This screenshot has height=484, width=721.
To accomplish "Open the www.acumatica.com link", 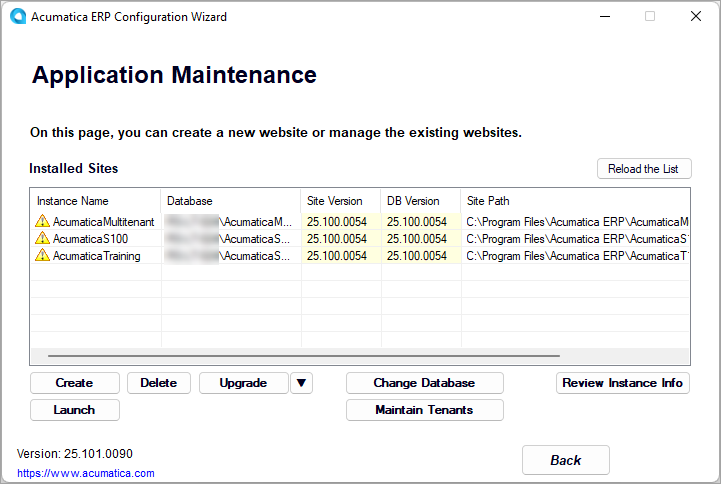I will tap(86, 473).
